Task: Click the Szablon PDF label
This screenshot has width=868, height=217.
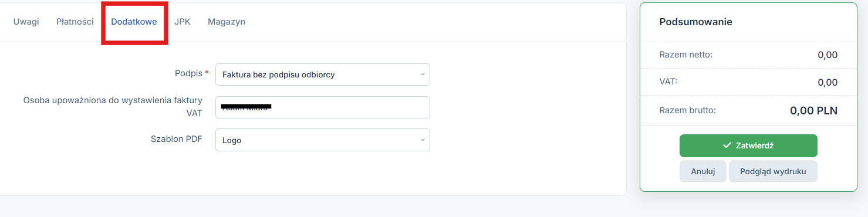Action: coord(177,139)
